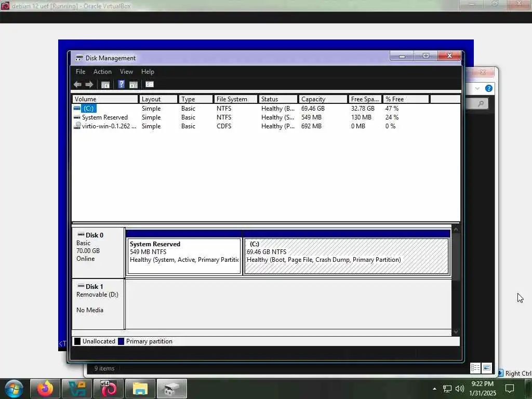Show hidden tray icons arrow
Image resolution: width=532 pixels, height=399 pixels.
coord(434,389)
